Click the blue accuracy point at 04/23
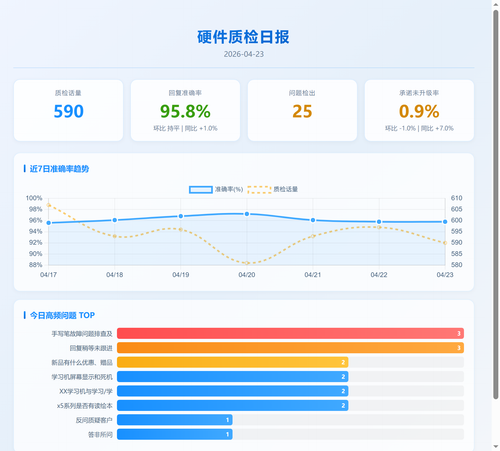Screen dimensions: 500x451 point(445,222)
